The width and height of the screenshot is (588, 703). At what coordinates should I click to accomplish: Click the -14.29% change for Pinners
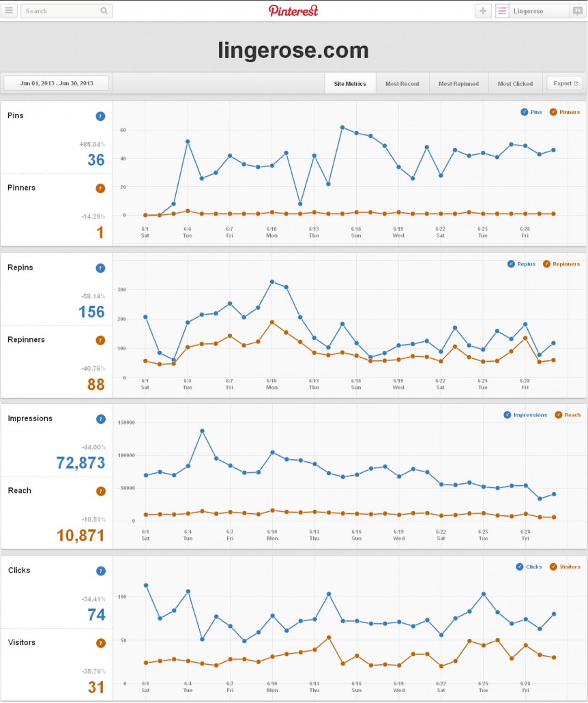pos(93,216)
